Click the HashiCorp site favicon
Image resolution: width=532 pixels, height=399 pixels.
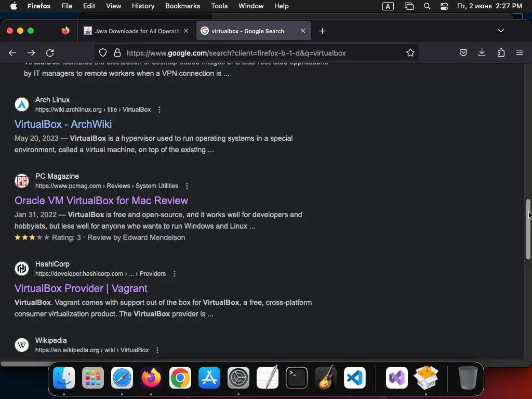(22, 269)
